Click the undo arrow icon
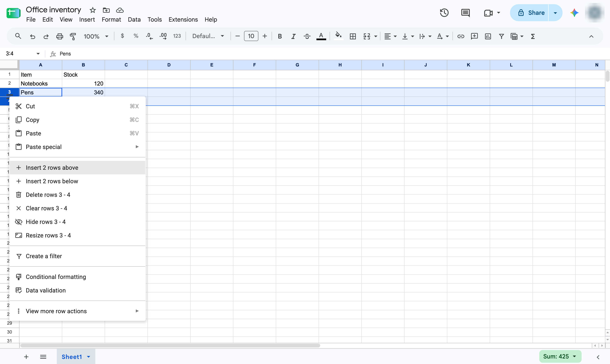The image size is (610, 364). 32,36
